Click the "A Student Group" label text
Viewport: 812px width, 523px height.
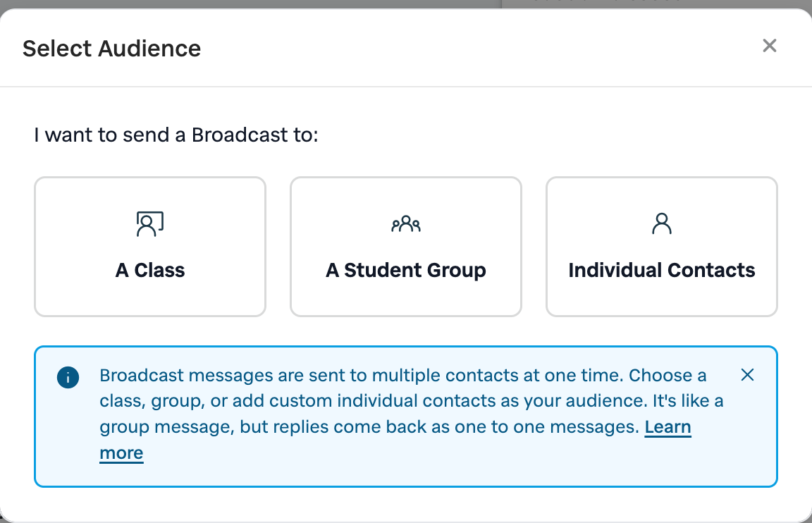(x=406, y=270)
